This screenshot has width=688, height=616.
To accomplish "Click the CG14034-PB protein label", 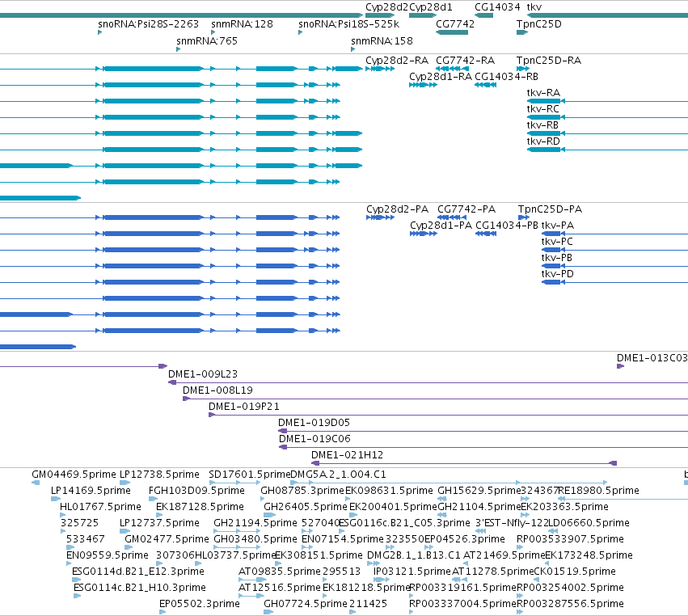I will coord(507,226).
